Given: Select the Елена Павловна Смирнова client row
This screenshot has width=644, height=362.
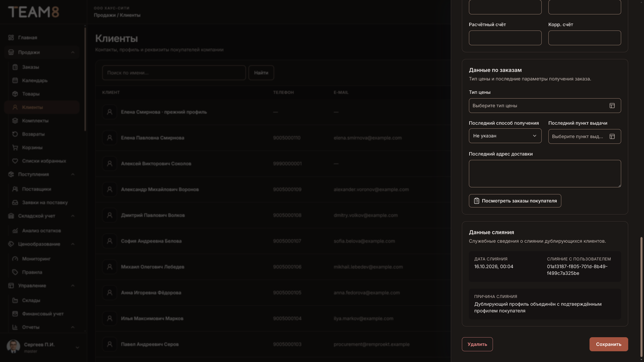Looking at the screenshot, I should click(273, 138).
